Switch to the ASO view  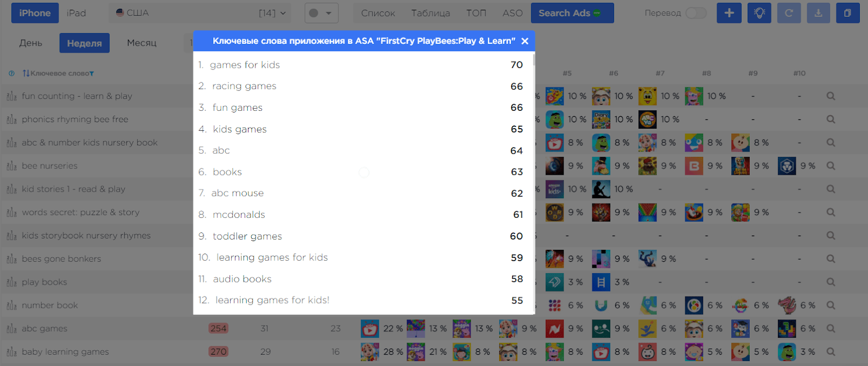pyautogui.click(x=513, y=13)
